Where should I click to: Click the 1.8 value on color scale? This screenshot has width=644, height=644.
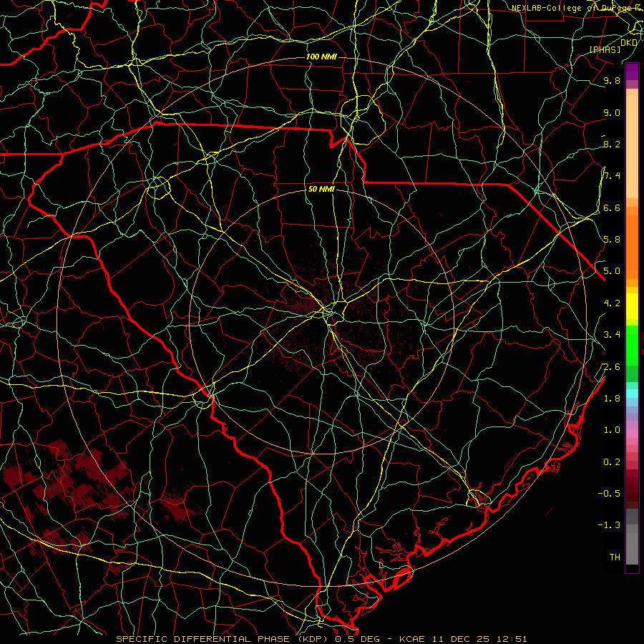(x=612, y=398)
